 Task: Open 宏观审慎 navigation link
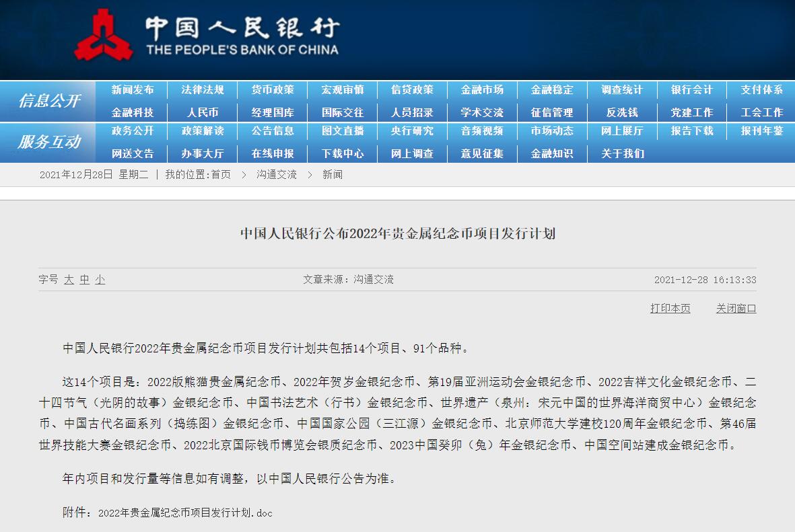coord(342,89)
